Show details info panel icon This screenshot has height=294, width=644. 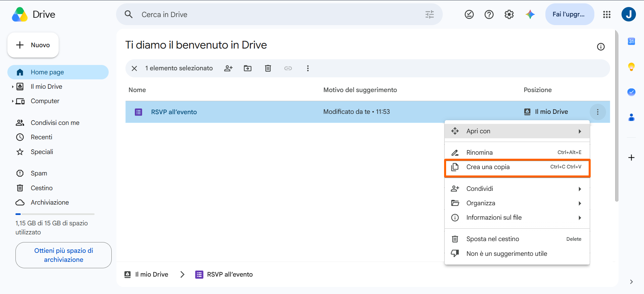click(601, 47)
